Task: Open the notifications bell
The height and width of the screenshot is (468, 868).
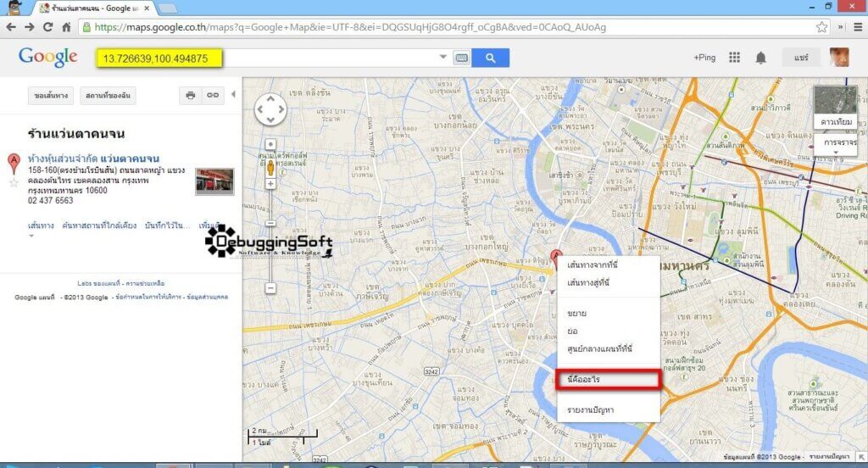Action: pyautogui.click(x=761, y=58)
